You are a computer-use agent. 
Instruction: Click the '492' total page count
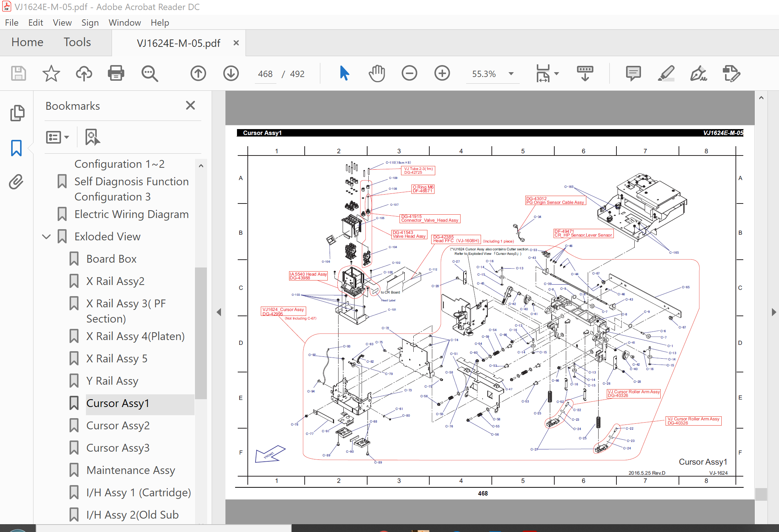[297, 74]
